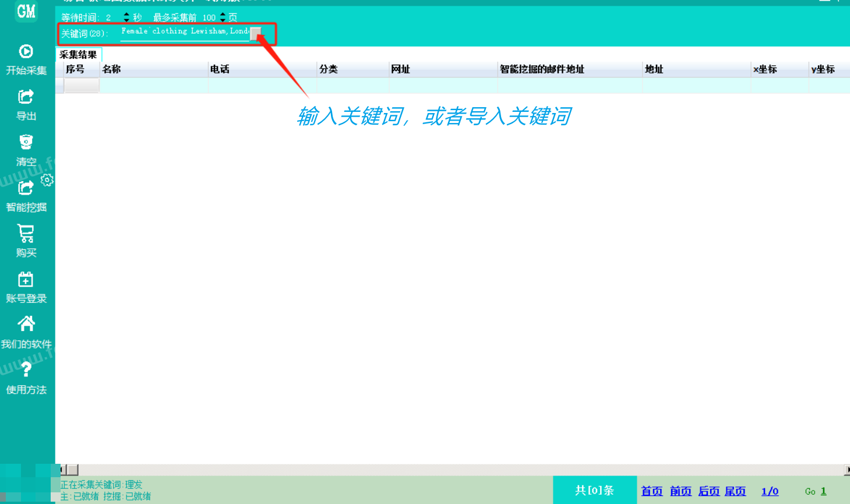850x504 pixels.
Task: Click the 智能挖掘的邮件地址 column header
Action: [x=570, y=69]
